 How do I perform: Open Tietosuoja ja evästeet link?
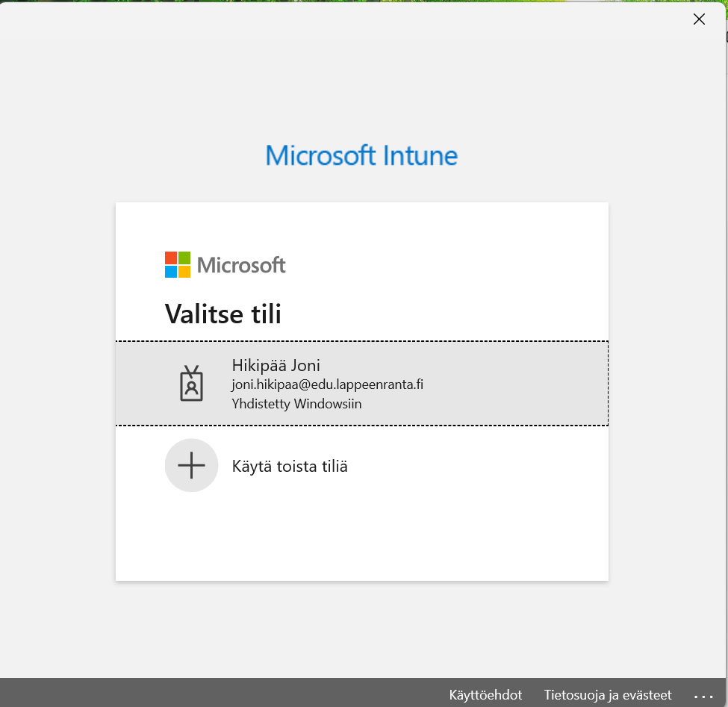[x=608, y=695]
